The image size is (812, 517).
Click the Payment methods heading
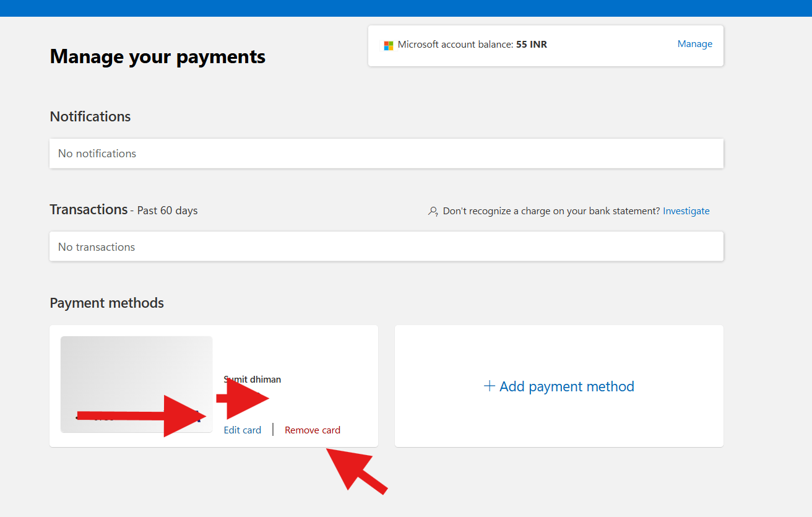coord(107,303)
